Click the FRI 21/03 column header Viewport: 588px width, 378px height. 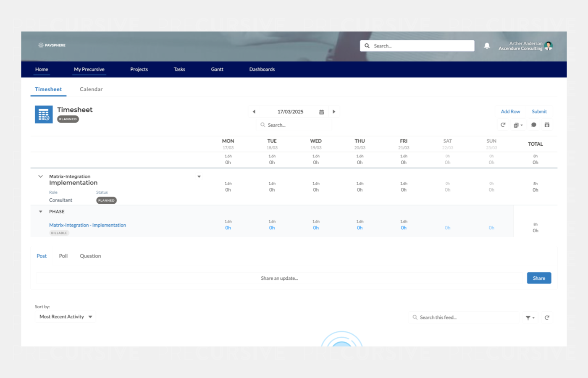click(404, 144)
